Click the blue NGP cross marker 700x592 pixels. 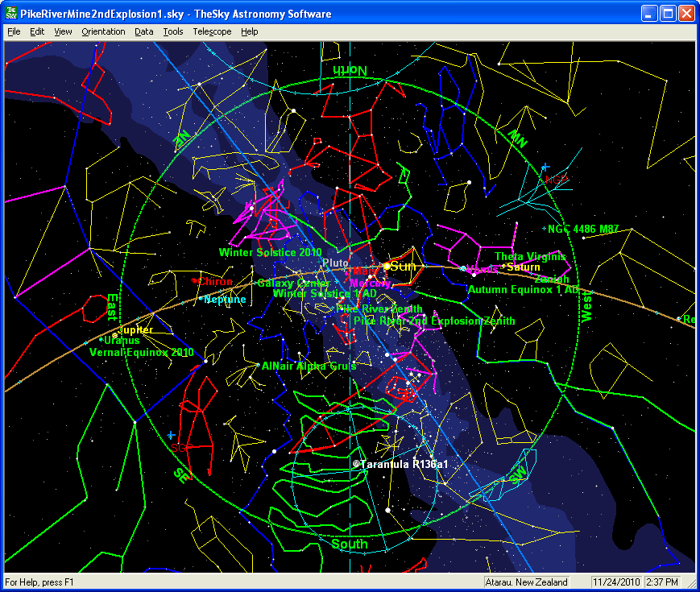point(545,167)
